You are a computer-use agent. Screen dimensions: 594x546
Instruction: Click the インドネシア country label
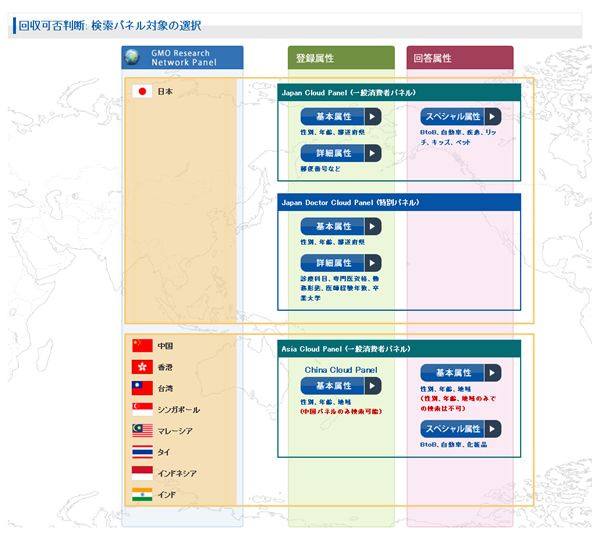pyautogui.click(x=177, y=473)
